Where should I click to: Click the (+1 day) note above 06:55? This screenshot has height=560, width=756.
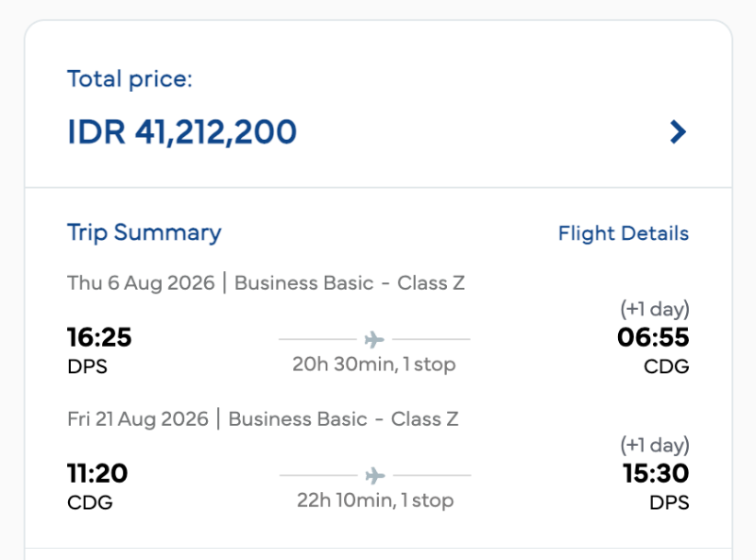(655, 309)
